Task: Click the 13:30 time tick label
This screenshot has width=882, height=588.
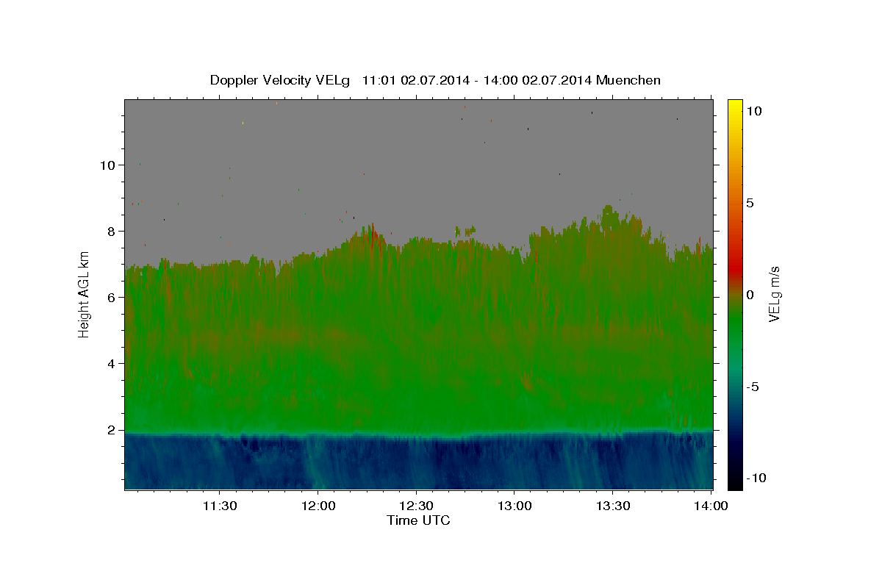Action: [x=613, y=506]
